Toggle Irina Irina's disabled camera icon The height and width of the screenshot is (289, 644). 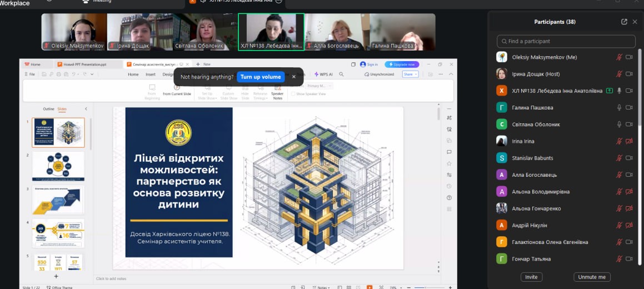tap(630, 141)
